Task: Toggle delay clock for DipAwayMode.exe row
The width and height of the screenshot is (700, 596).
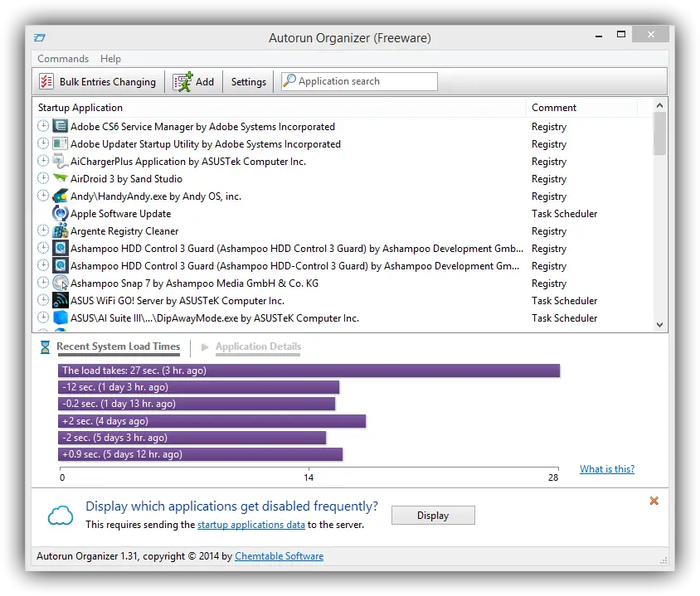Action: coord(43,317)
